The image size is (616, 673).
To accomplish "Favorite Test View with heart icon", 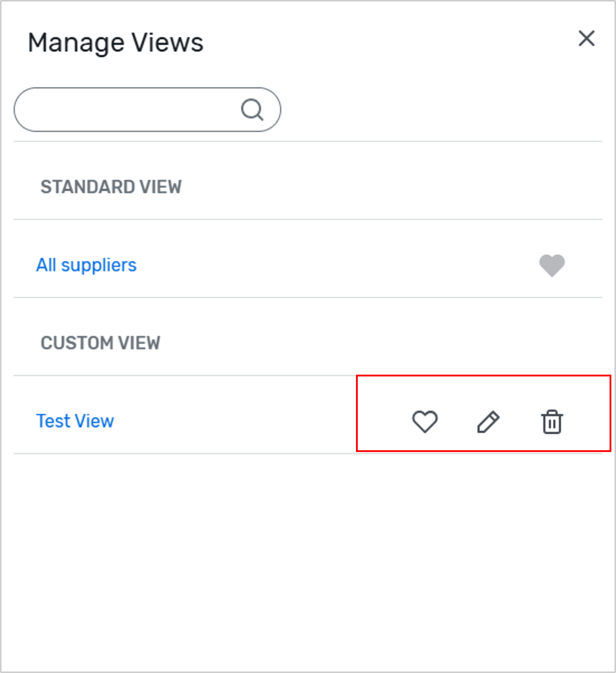I will pos(425,422).
